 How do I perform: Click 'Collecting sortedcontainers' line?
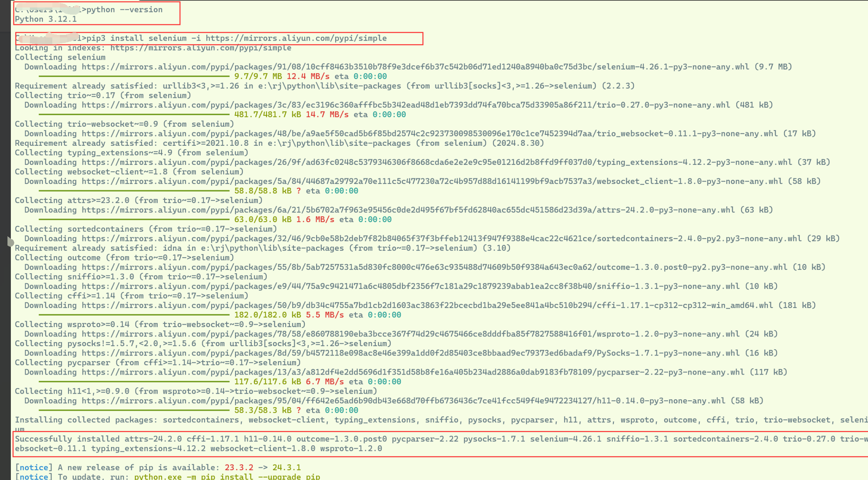146,229
